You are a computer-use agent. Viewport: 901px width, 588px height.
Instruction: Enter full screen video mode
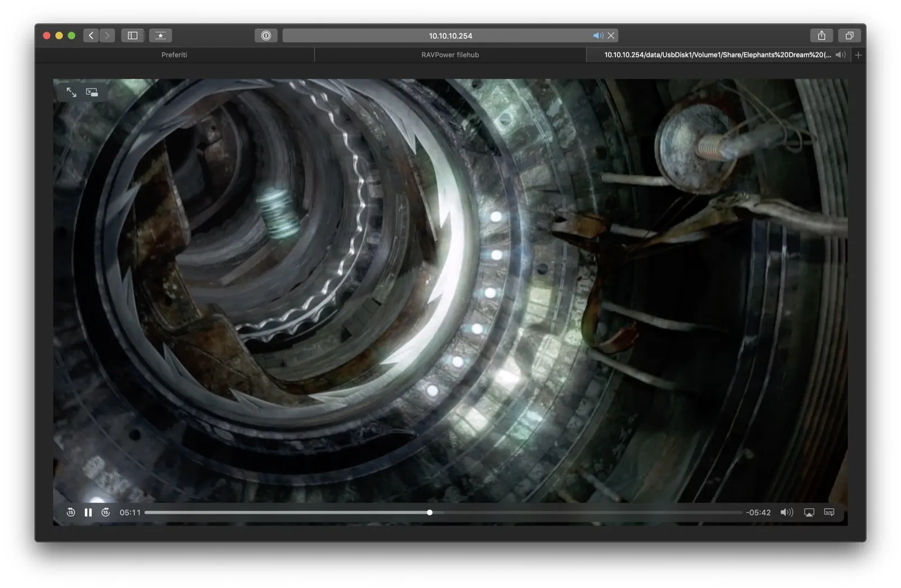pyautogui.click(x=72, y=92)
